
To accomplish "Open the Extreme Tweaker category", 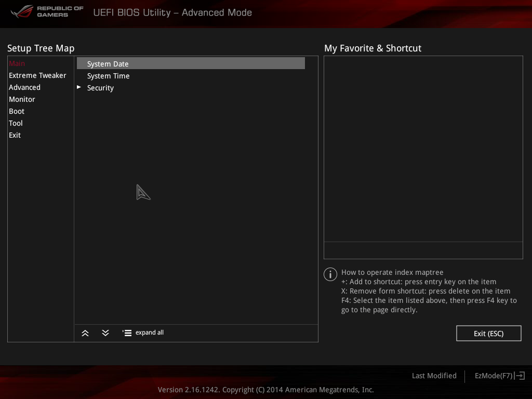I will pyautogui.click(x=37, y=75).
